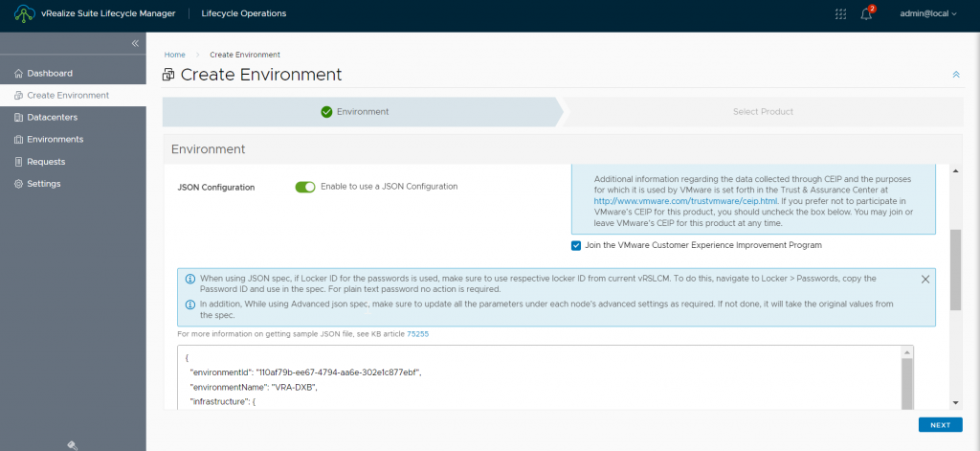Click the Datacenters building icon
980x451 pixels.
tap(19, 118)
